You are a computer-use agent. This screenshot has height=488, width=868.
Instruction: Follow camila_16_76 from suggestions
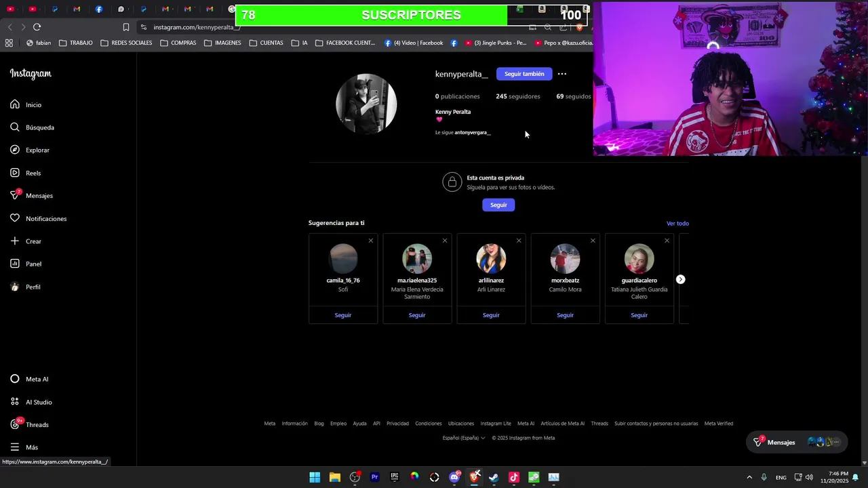click(x=343, y=315)
